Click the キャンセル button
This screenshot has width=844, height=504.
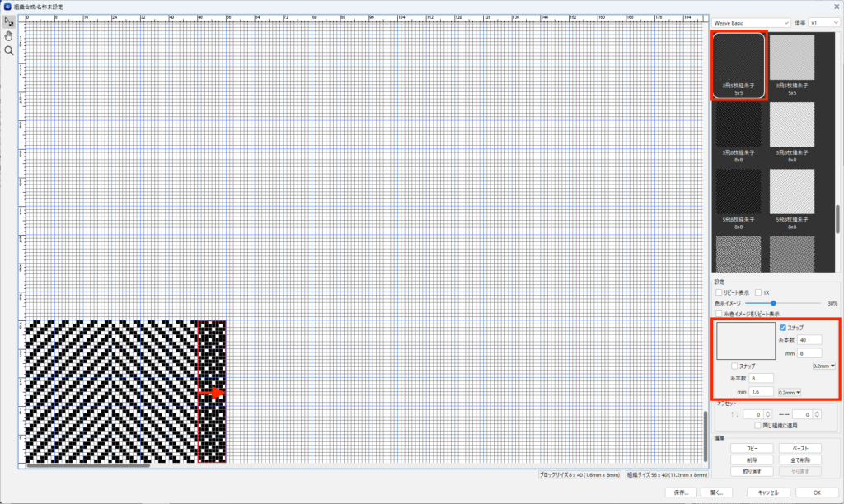pyautogui.click(x=768, y=492)
